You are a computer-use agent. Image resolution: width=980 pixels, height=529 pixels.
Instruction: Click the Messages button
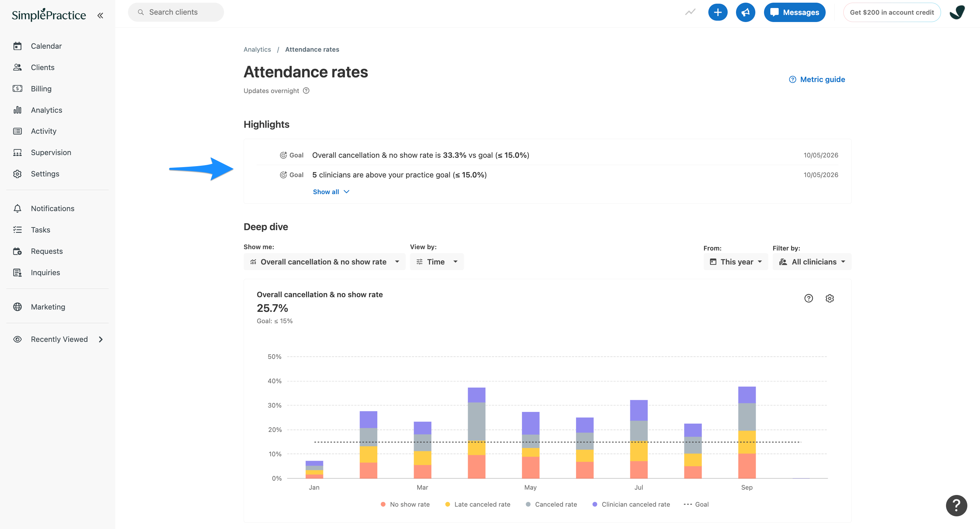[794, 12]
